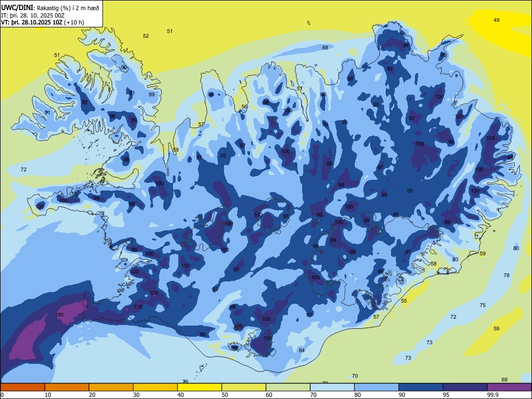532x399 pixels.
Task: Select the '83' humidity value in the southeast
Action: pyautogui.click(x=455, y=259)
